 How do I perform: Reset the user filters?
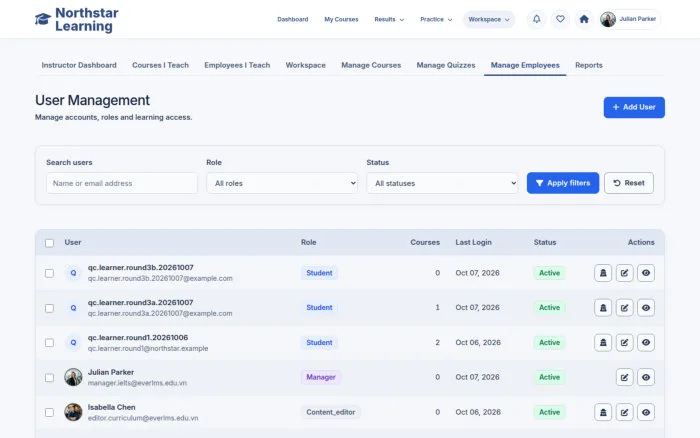click(629, 183)
